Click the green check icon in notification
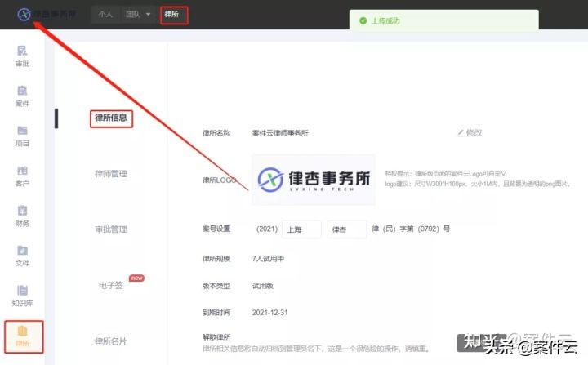The width and height of the screenshot is (588, 365). tap(363, 20)
